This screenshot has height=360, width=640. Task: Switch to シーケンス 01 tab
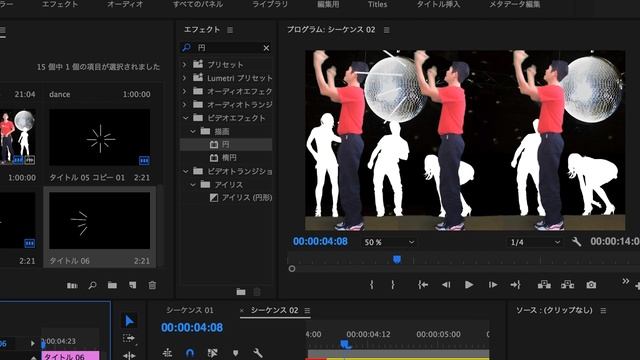pyautogui.click(x=189, y=310)
